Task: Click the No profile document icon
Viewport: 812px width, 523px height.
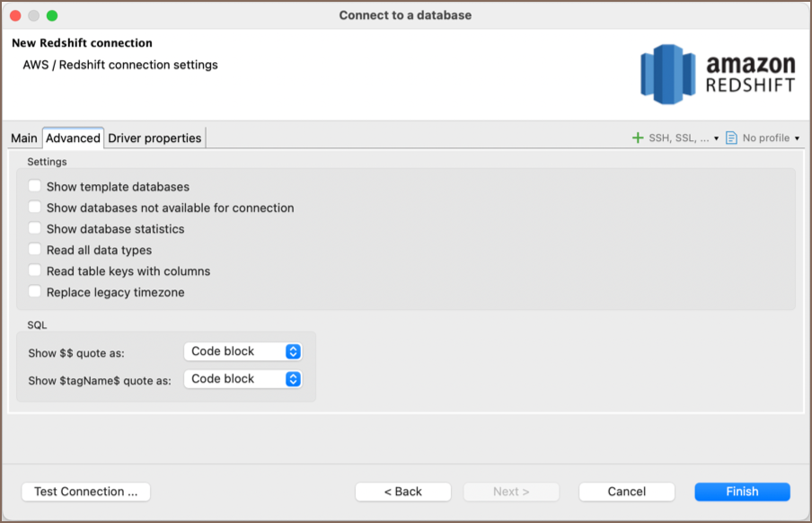Action: click(x=731, y=138)
